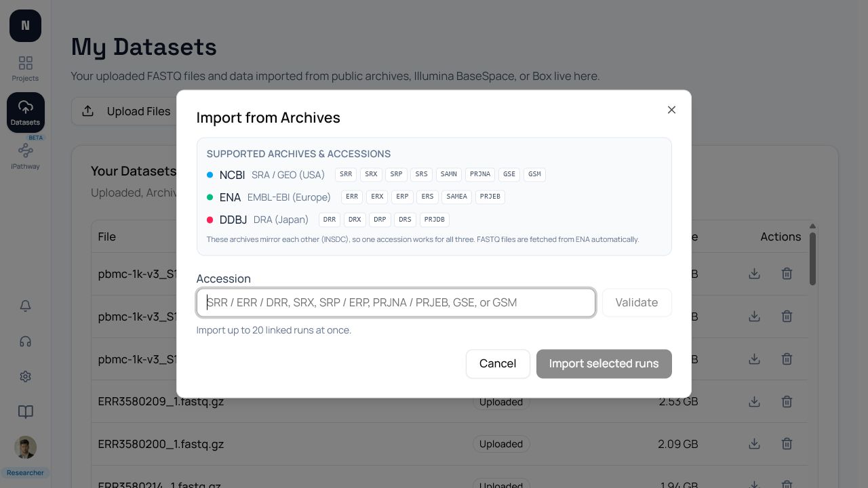Viewport: 868px width, 488px height.
Task: Click the GSM accession tag
Action: pyautogui.click(x=534, y=174)
